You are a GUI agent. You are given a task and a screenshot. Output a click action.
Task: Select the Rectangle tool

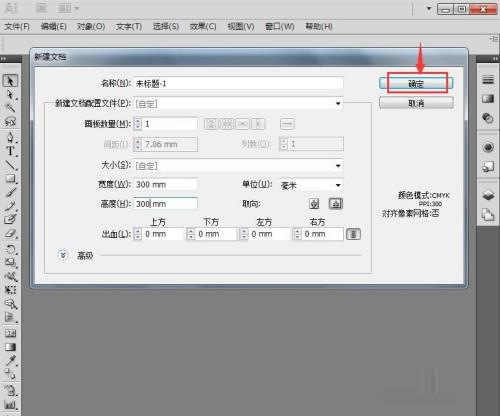(10, 179)
